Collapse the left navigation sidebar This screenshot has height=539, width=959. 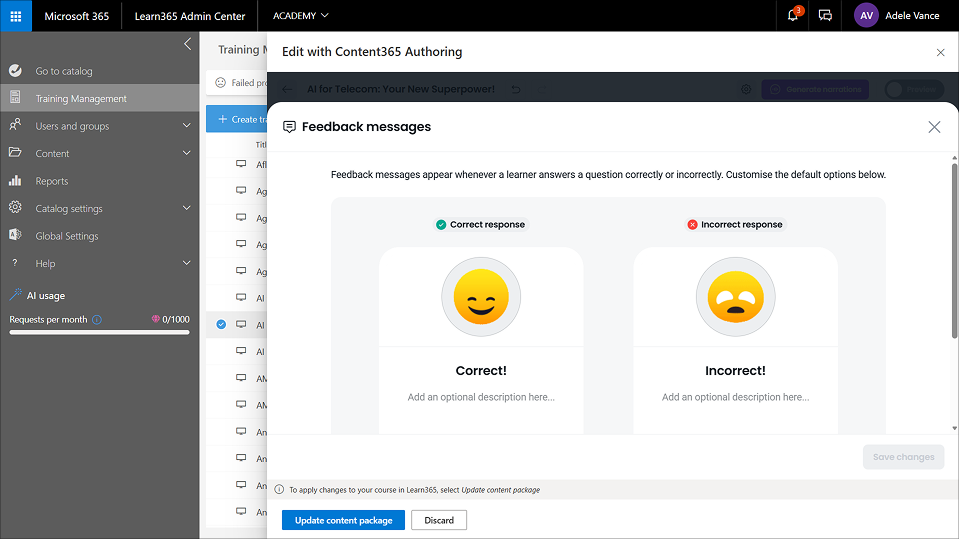point(187,44)
